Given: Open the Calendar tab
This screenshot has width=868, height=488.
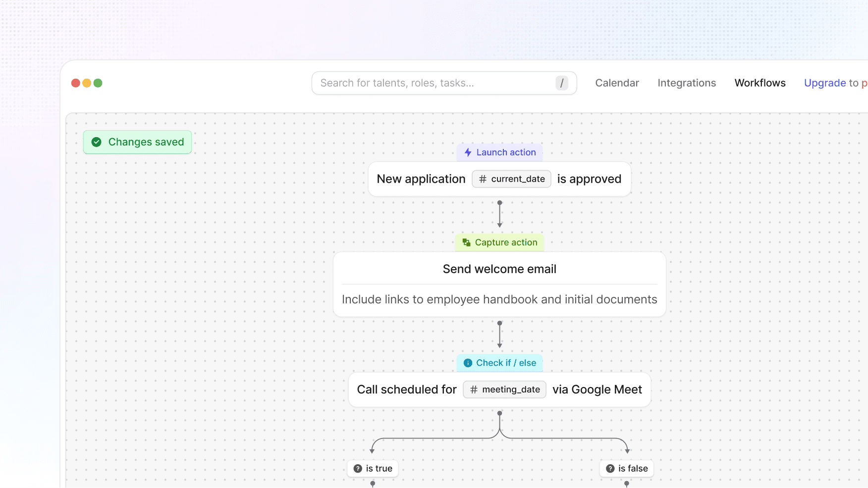Looking at the screenshot, I should [x=617, y=83].
